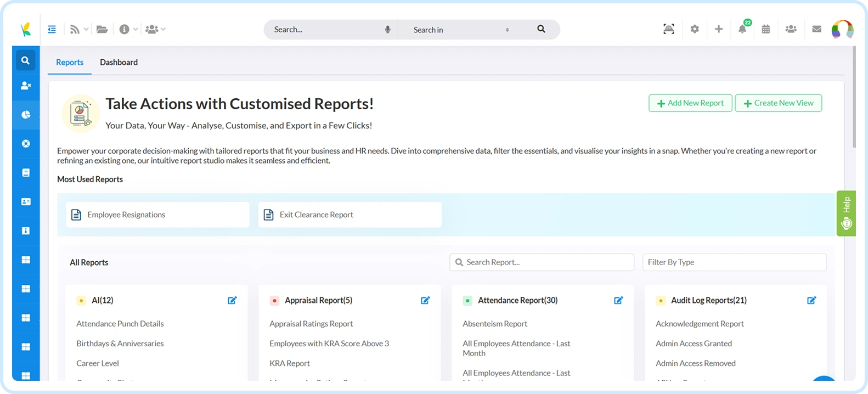
Task: Open the KRA Report link
Action: click(290, 363)
